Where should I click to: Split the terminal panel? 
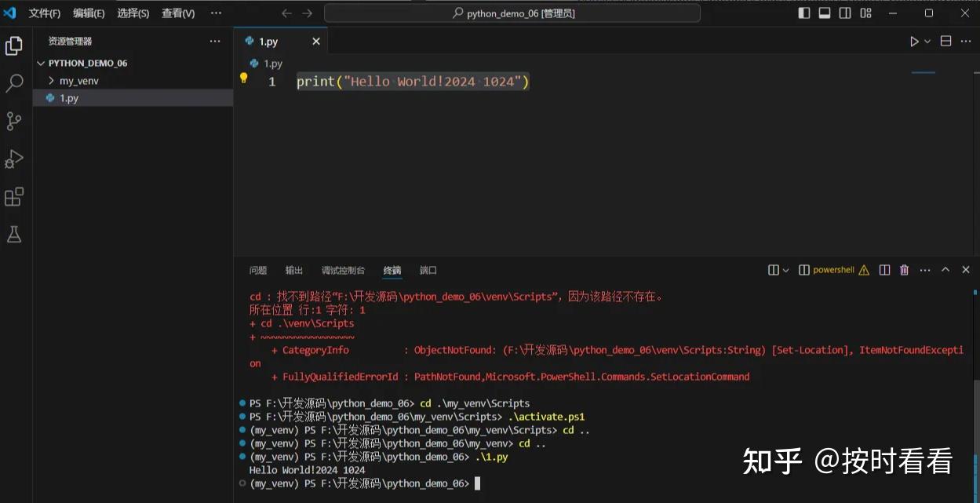click(x=884, y=269)
